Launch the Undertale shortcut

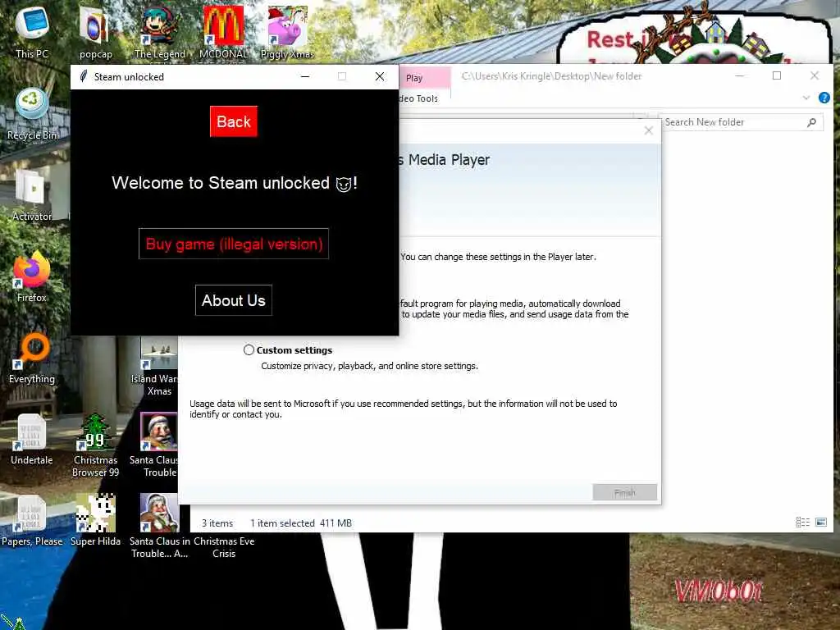[32, 440]
